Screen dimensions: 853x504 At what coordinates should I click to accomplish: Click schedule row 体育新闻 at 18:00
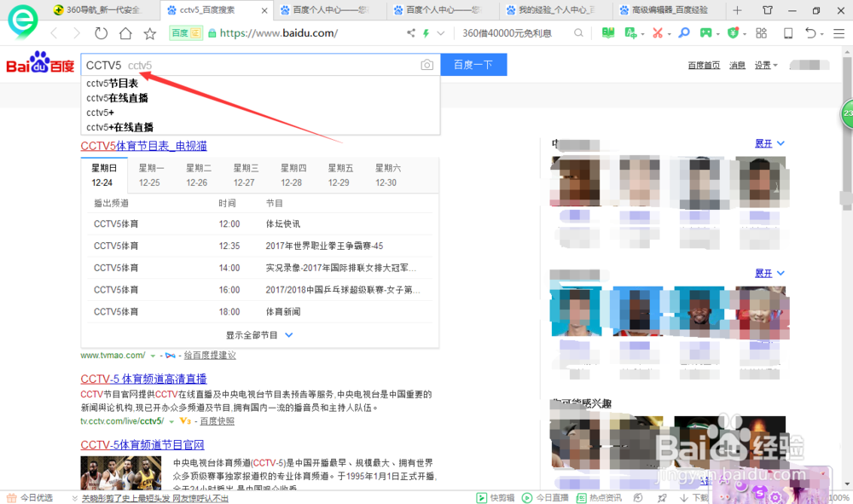(x=260, y=311)
